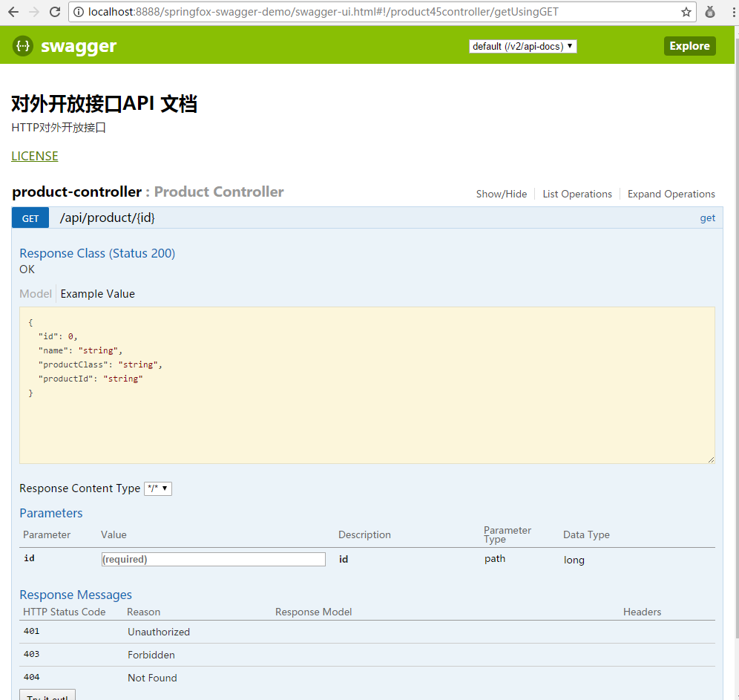Click Expand Operations

tap(671, 194)
